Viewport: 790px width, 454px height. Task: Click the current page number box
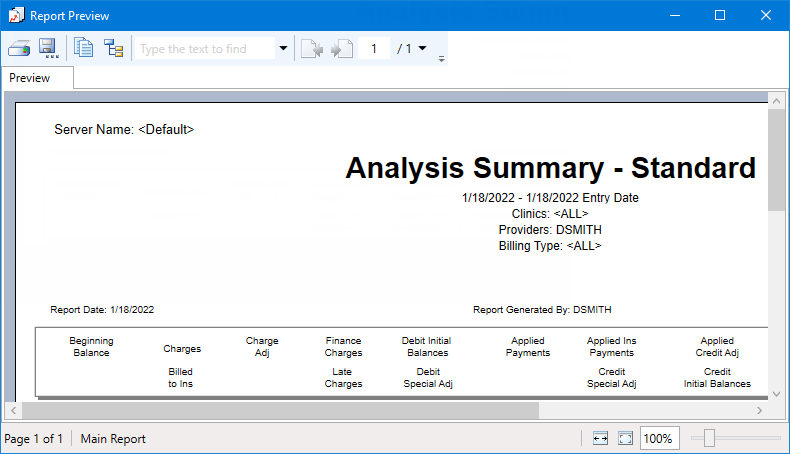click(x=375, y=48)
